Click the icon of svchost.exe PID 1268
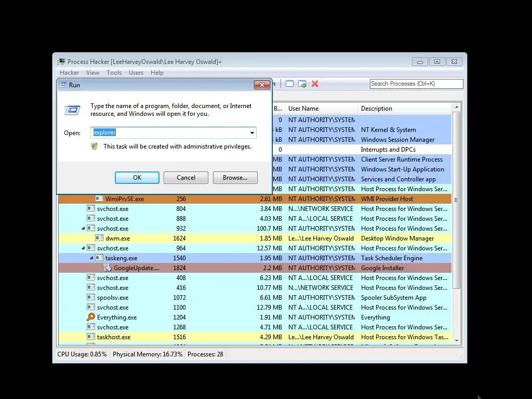Viewport: 532px width, 399px height. 90,327
